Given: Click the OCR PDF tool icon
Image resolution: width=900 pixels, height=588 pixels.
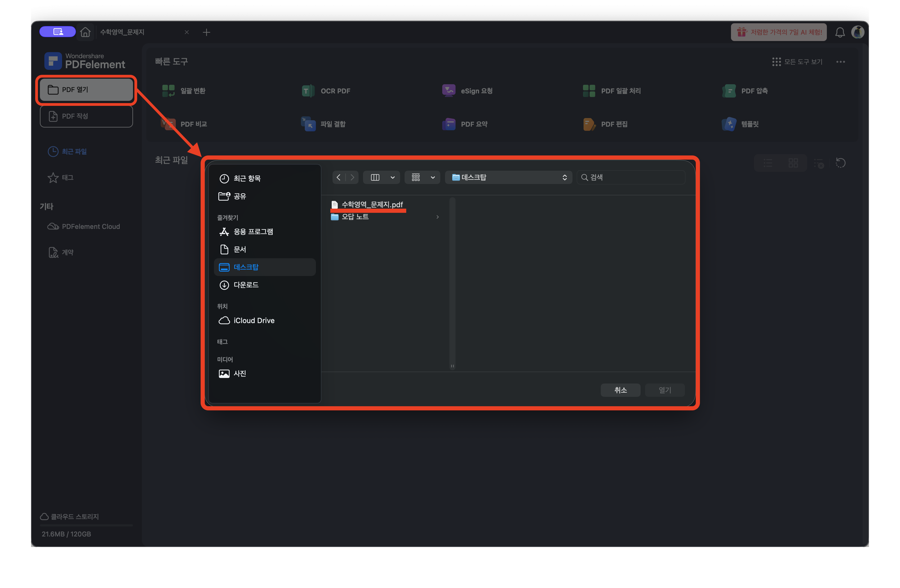Looking at the screenshot, I should (x=308, y=91).
